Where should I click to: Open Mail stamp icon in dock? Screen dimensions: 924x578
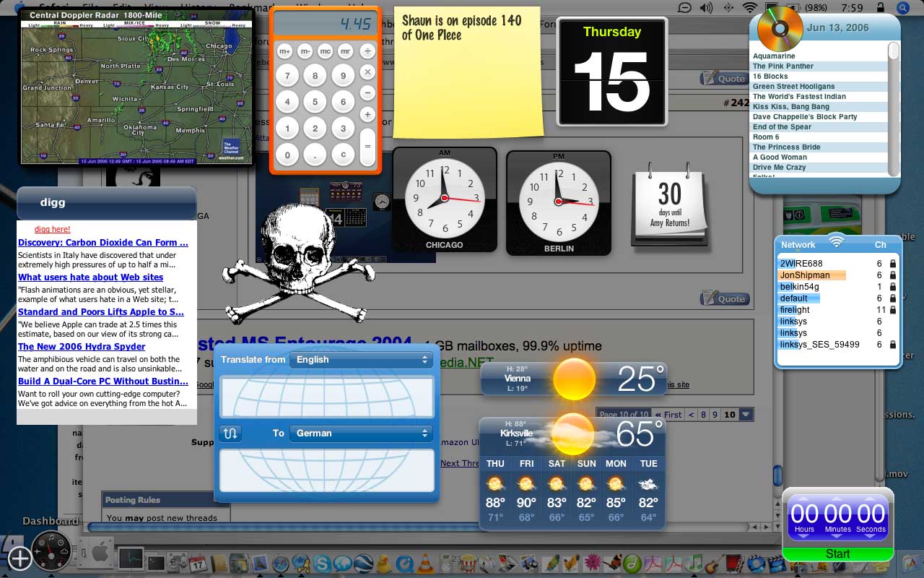260,563
